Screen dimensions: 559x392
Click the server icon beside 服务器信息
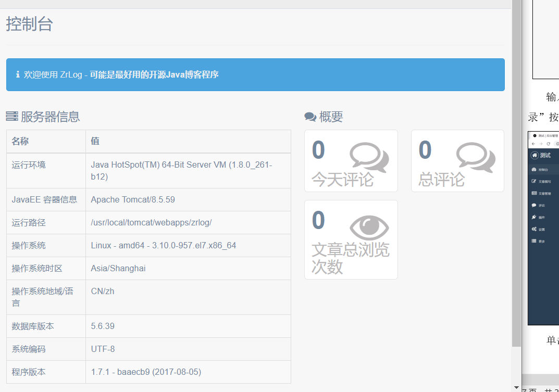pyautogui.click(x=12, y=116)
